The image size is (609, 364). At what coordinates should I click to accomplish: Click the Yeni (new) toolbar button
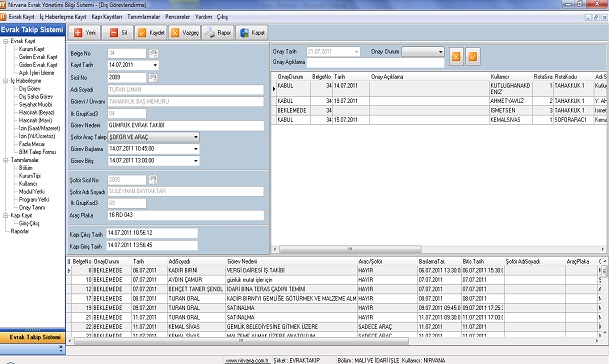coord(84,33)
